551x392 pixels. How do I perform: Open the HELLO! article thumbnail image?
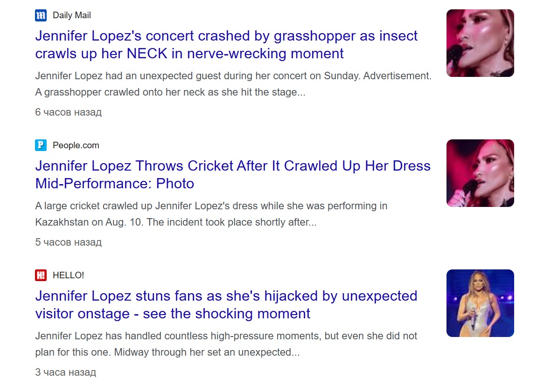coord(480,303)
